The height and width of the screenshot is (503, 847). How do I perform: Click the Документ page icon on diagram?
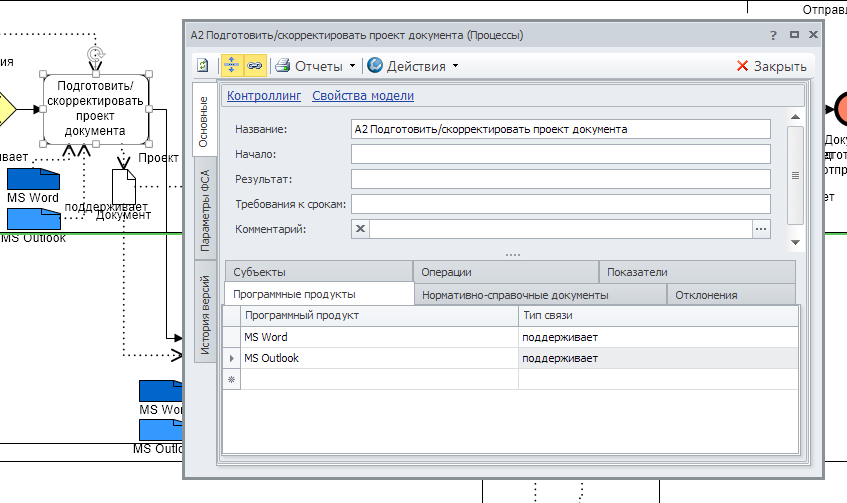click(x=123, y=185)
